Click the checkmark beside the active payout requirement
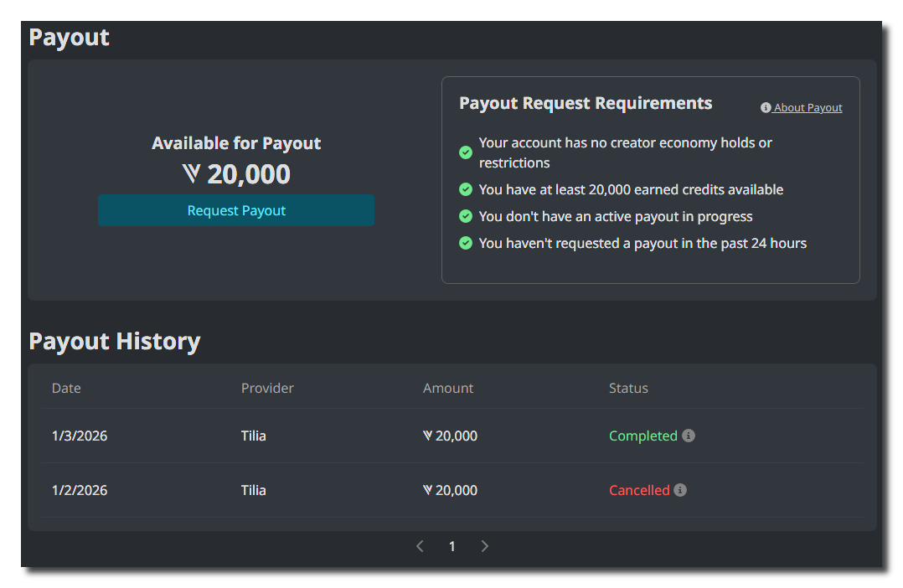The image size is (903, 588). coord(466,216)
